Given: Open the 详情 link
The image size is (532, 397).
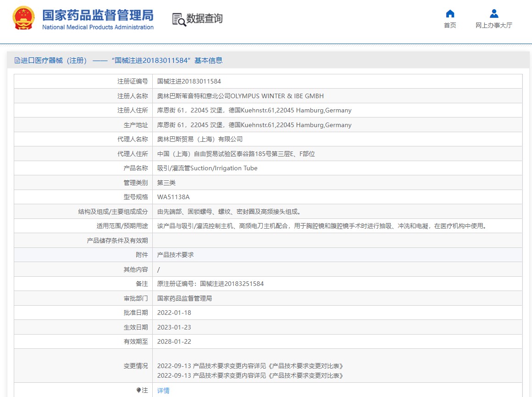Looking at the screenshot, I should (x=163, y=391).
